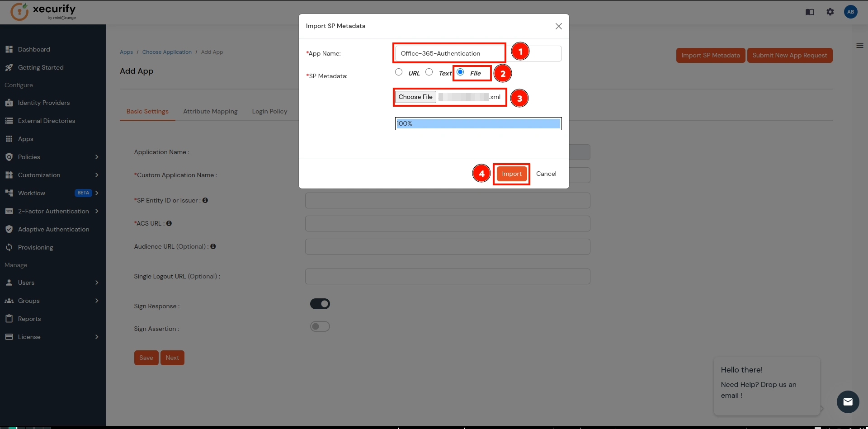Expand the Policies sidebar menu
868x429 pixels.
click(30, 157)
